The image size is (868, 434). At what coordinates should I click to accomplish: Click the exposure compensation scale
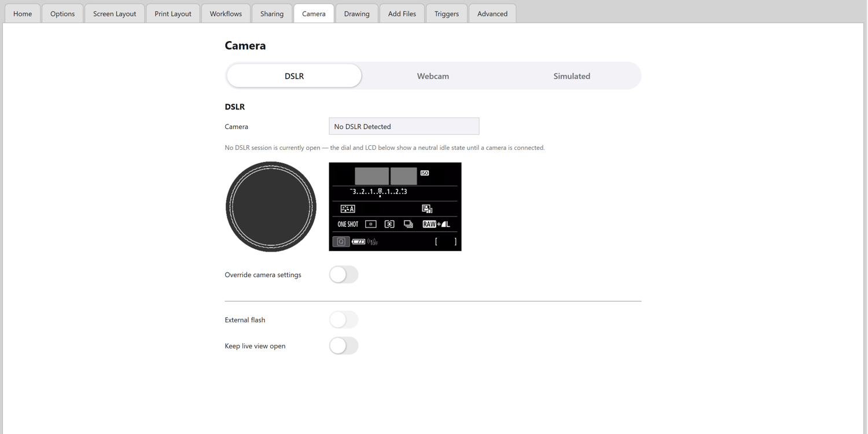coord(379,192)
